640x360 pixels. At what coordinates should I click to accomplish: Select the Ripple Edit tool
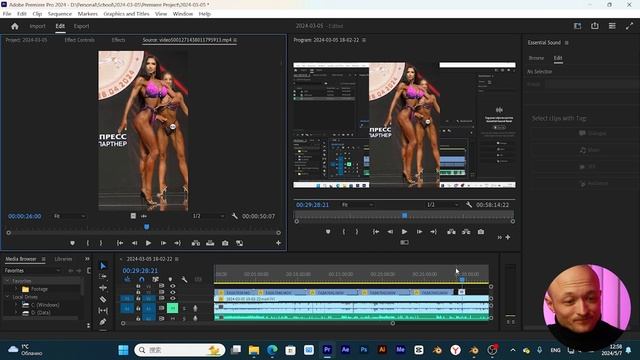pyautogui.click(x=103, y=288)
